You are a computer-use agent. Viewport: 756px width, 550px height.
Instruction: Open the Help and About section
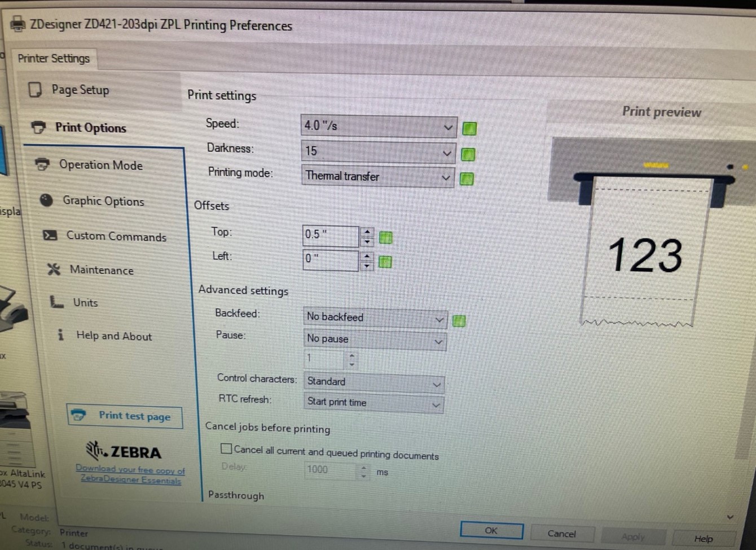[x=114, y=336]
